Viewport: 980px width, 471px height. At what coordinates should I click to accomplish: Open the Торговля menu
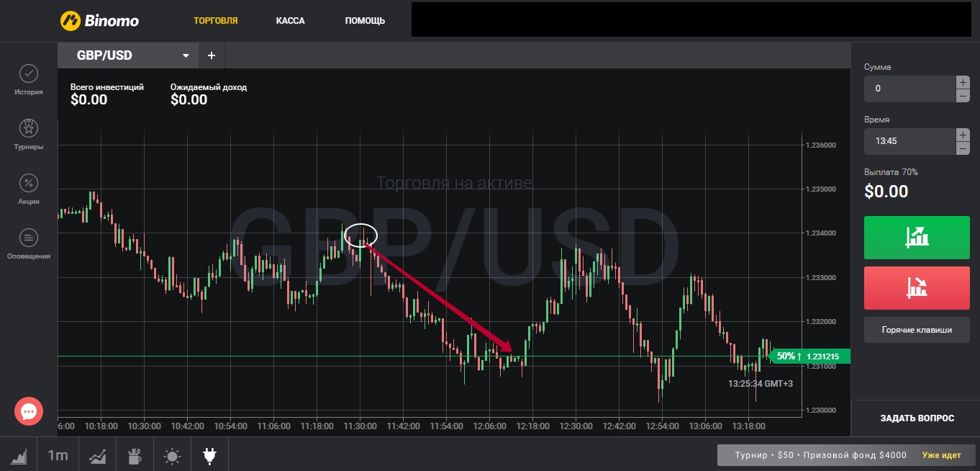(216, 21)
